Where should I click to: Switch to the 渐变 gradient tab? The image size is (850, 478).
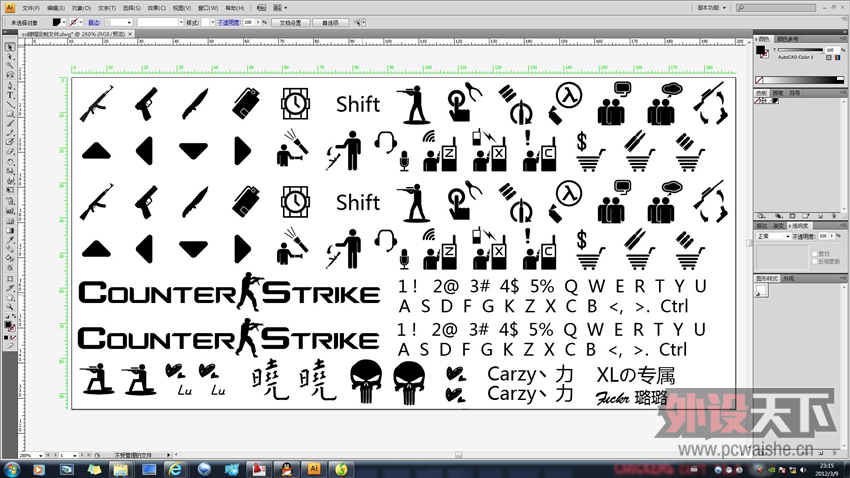pyautogui.click(x=778, y=225)
